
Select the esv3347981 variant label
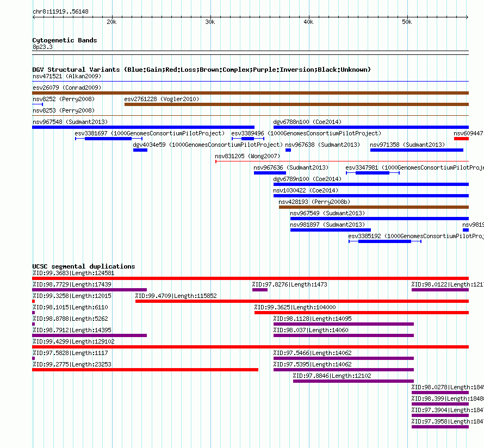(414, 167)
